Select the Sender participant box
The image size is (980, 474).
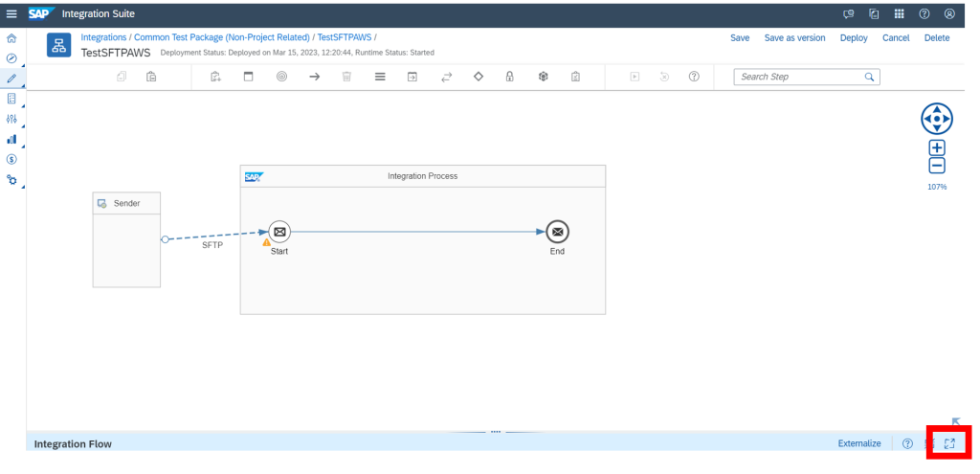[x=127, y=240]
